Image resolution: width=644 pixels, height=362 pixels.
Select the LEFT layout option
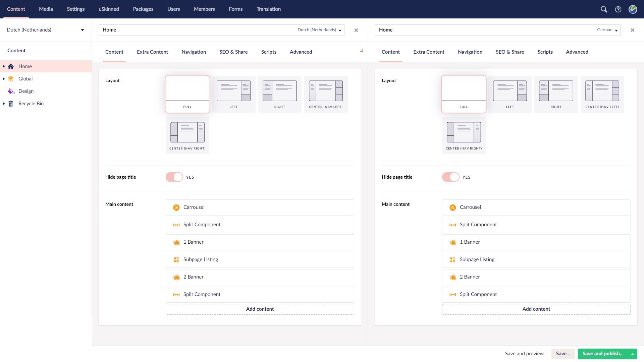233,94
